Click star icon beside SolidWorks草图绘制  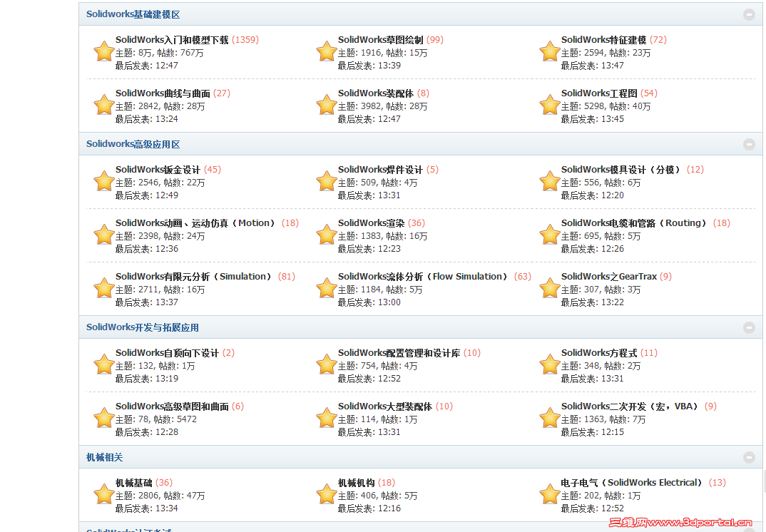pos(327,51)
